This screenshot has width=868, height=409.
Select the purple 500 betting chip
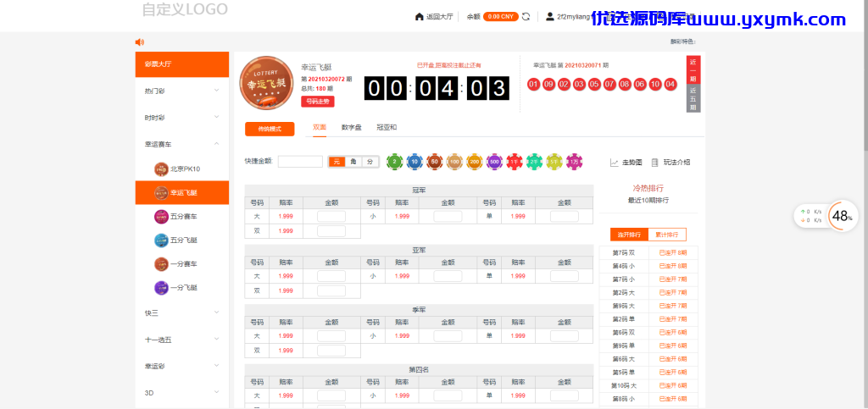494,162
